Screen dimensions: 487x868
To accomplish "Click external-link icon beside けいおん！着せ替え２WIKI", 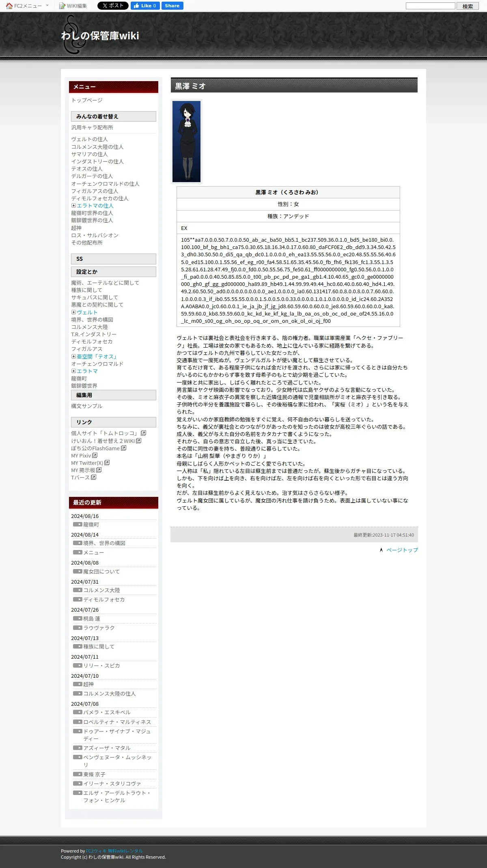I will (x=138, y=440).
